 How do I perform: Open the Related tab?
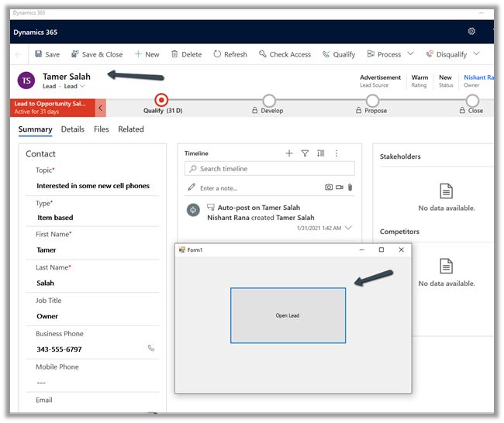click(131, 129)
